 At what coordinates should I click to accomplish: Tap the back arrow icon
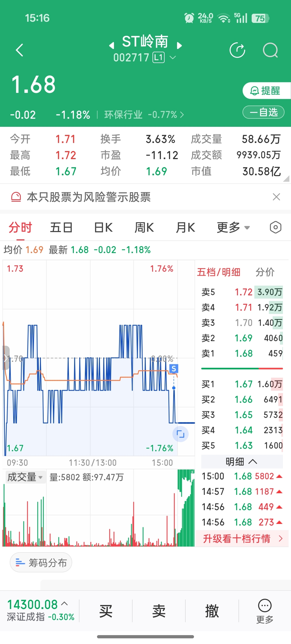coord(19,50)
